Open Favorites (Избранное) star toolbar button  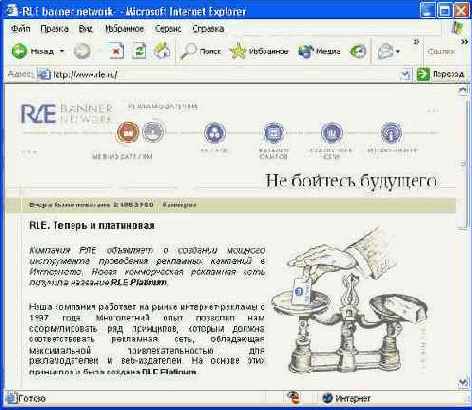click(x=259, y=51)
